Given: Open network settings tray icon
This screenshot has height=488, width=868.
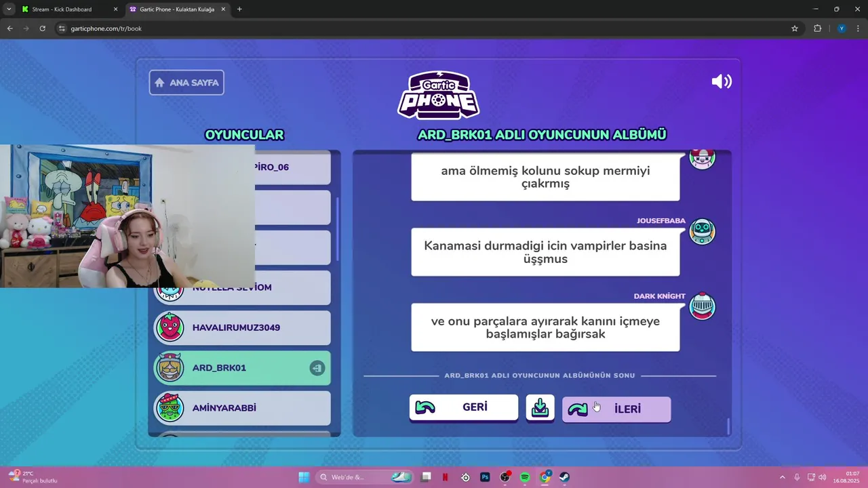Looking at the screenshot, I should pos(811,477).
